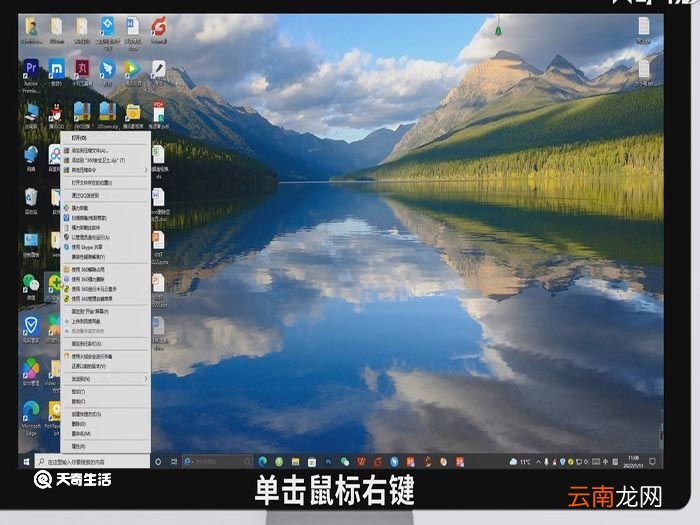Select the PDF file desktop icon

click(x=158, y=114)
